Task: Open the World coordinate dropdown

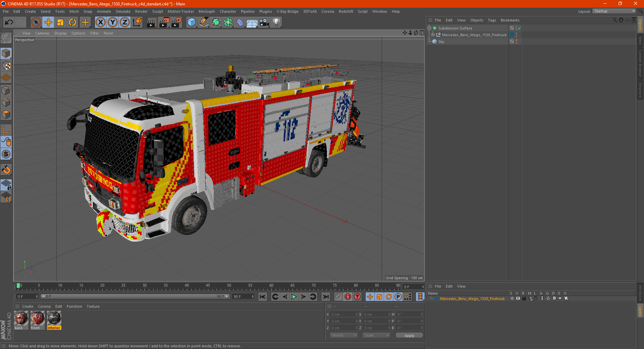Action: 344,335
